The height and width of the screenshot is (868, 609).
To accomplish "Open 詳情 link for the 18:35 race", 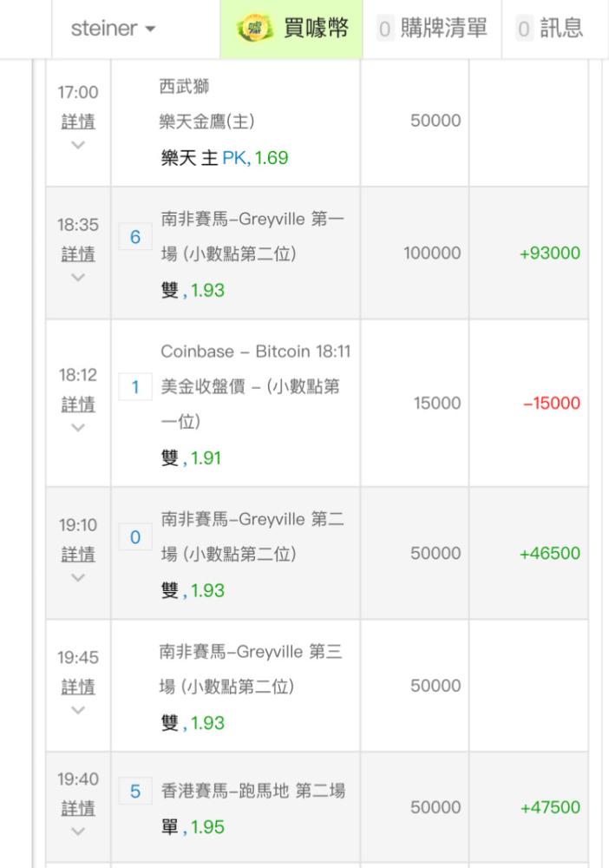I will (78, 254).
